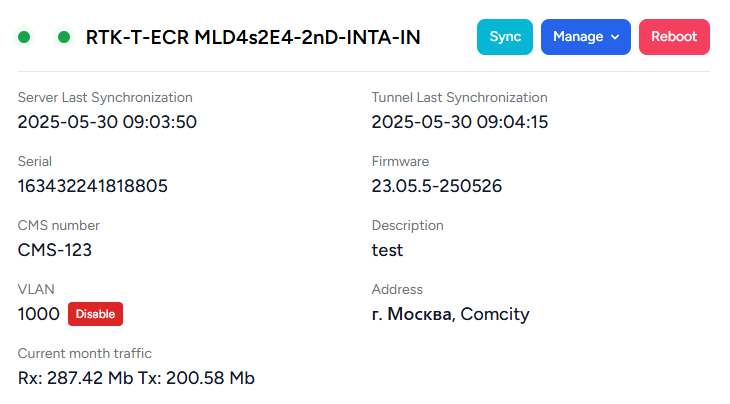Reboot the device with the red button
The width and height of the screenshot is (730, 404).
674,37
